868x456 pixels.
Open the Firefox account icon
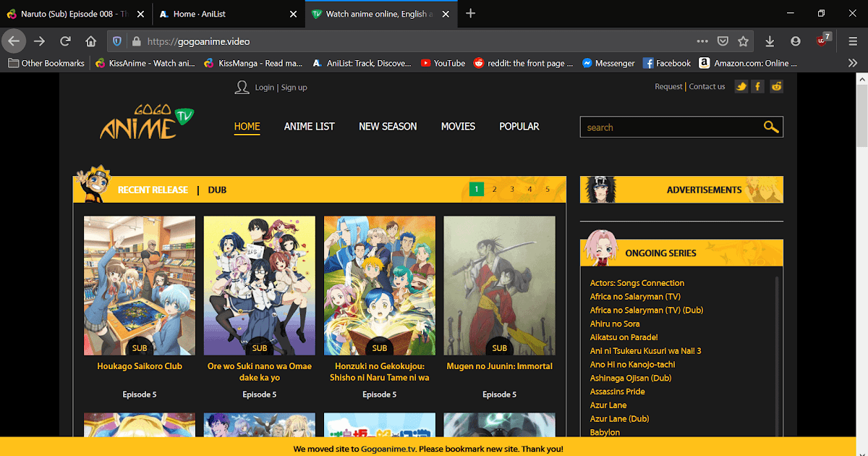pyautogui.click(x=796, y=41)
